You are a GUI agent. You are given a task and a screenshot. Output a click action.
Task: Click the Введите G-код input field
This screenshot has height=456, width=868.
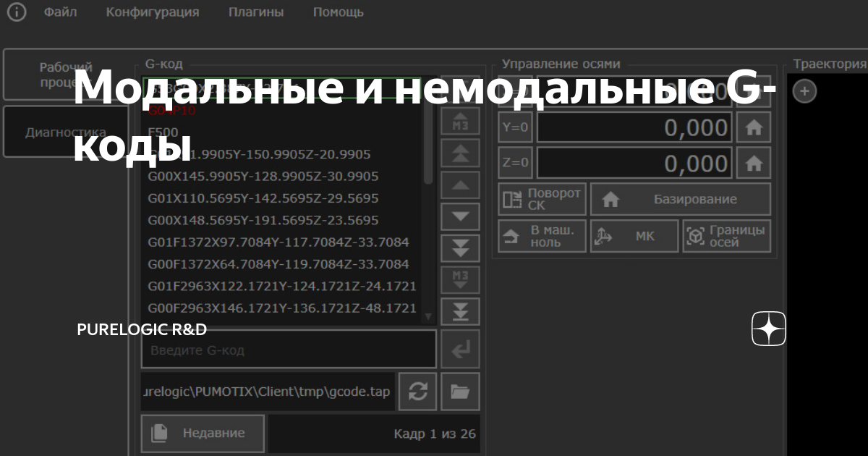coord(289,350)
